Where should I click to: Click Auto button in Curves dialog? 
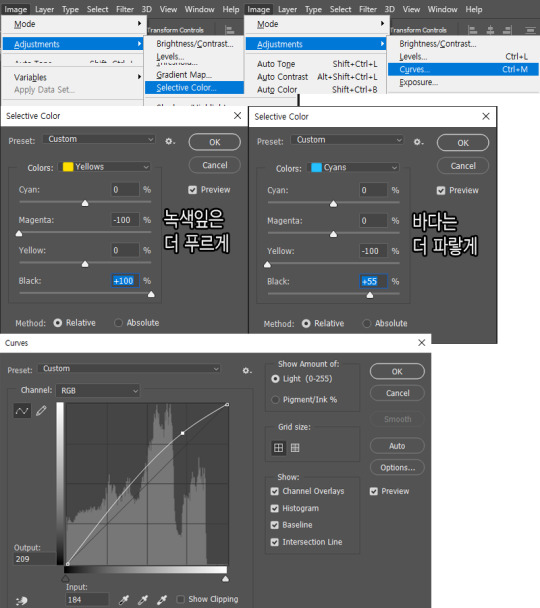397,446
